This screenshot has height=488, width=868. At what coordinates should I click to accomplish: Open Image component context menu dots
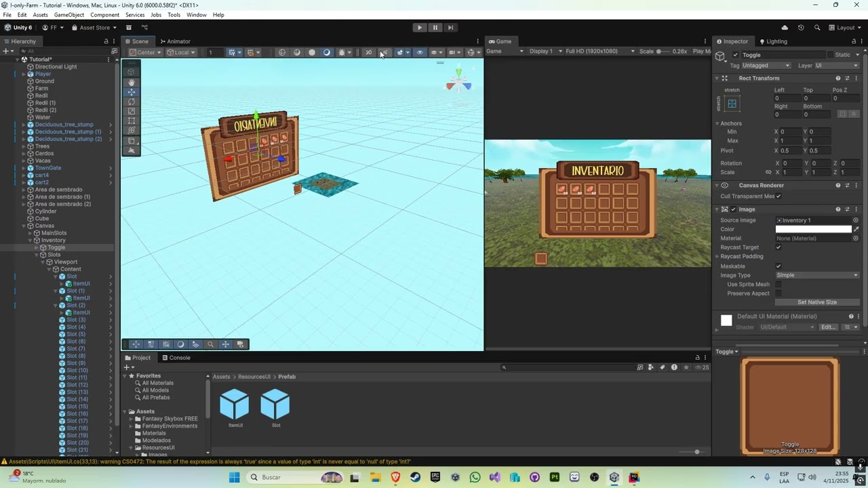(x=856, y=209)
